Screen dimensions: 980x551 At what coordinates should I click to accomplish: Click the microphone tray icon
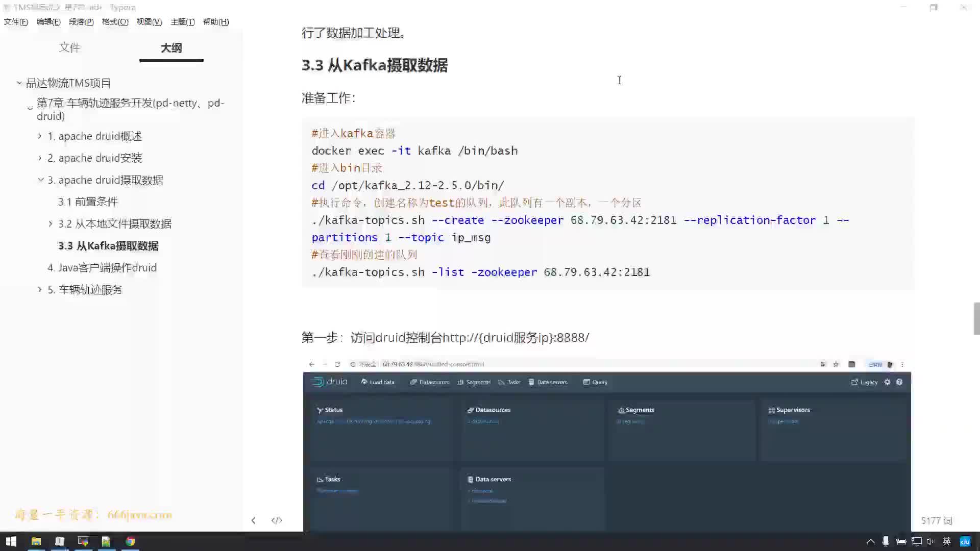tap(886, 541)
